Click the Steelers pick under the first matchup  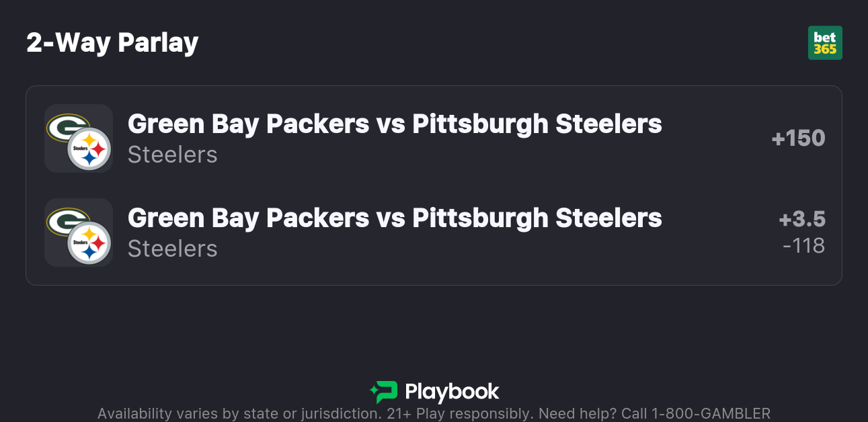(172, 155)
